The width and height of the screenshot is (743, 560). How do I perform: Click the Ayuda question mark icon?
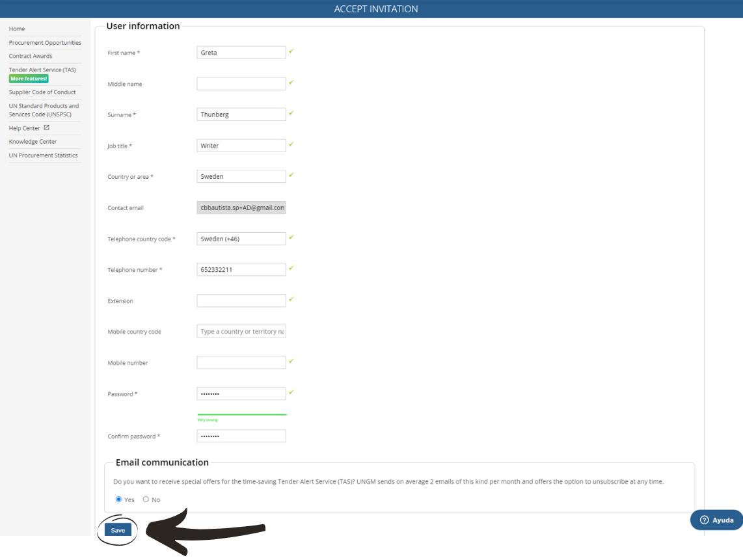705,520
